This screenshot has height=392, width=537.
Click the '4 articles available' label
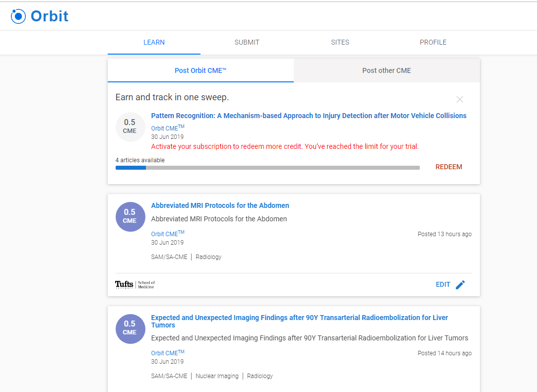[x=140, y=160]
